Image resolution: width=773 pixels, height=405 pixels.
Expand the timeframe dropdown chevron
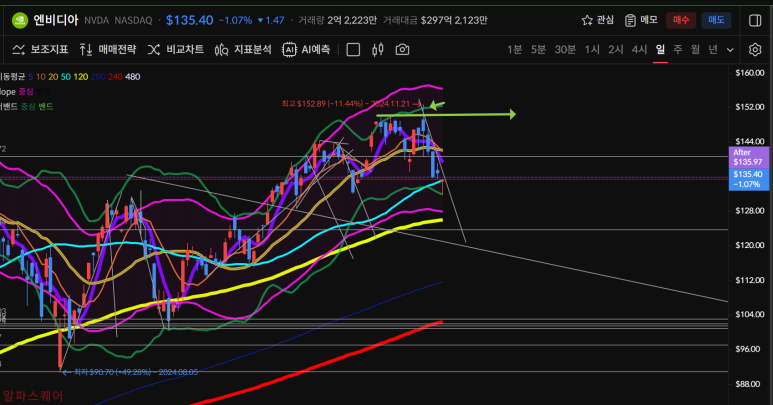(x=730, y=50)
